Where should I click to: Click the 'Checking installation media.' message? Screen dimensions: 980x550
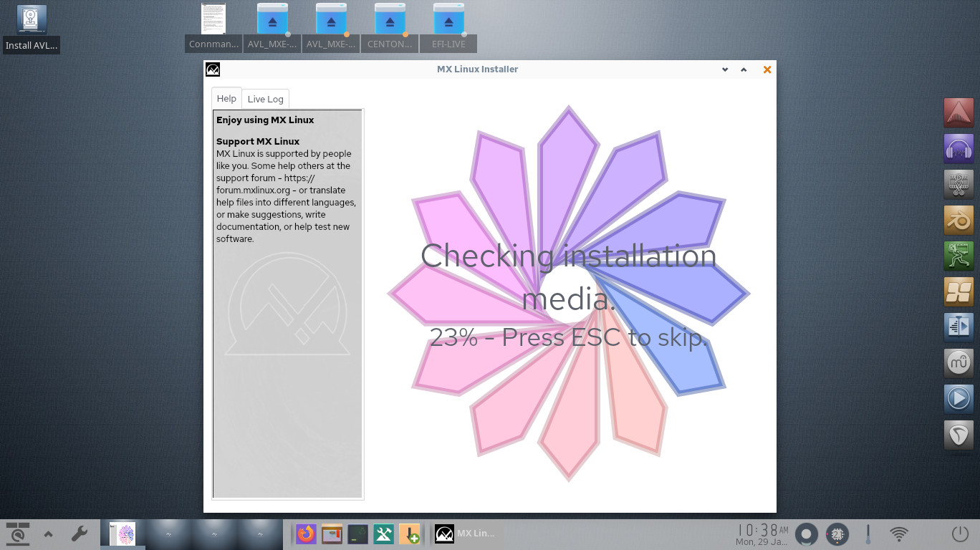568,276
